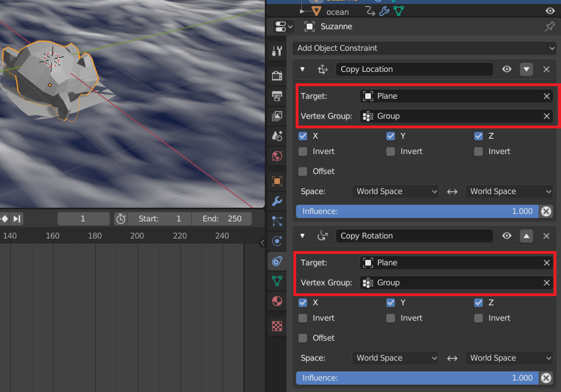Enable Offset in Copy Location

[x=302, y=171]
